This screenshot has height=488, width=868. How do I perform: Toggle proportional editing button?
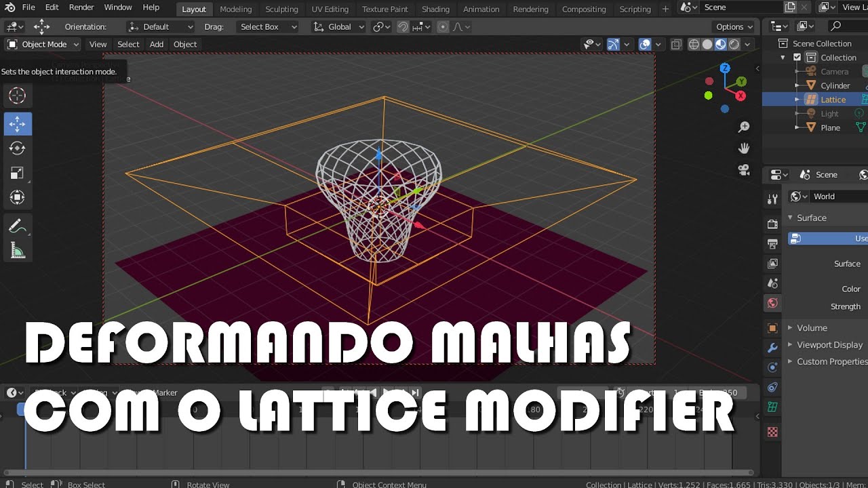point(443,27)
